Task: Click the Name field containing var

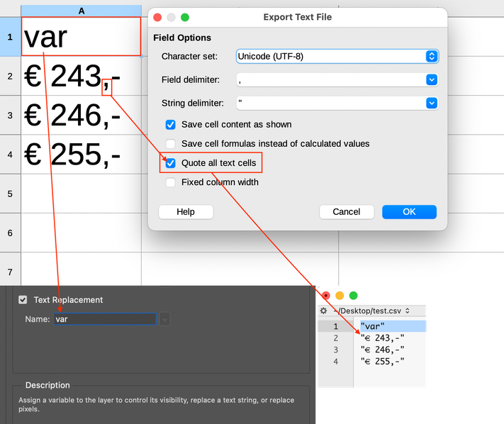Action: [x=105, y=319]
